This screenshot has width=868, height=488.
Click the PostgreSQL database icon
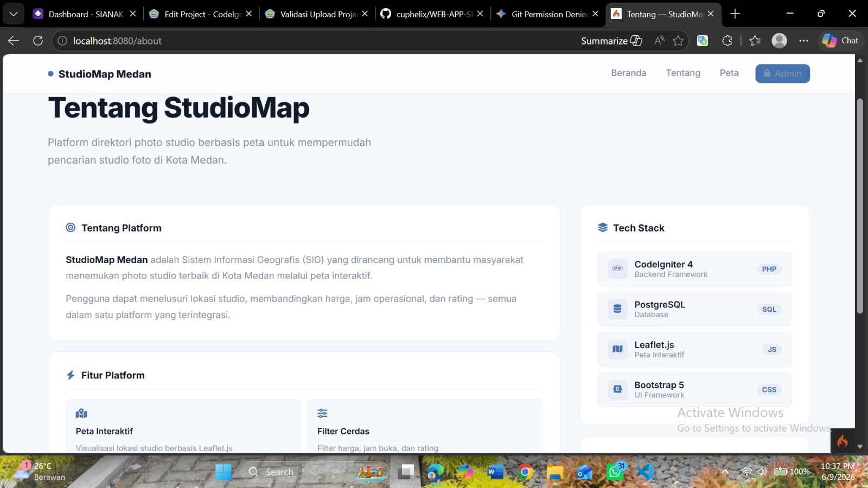(617, 309)
